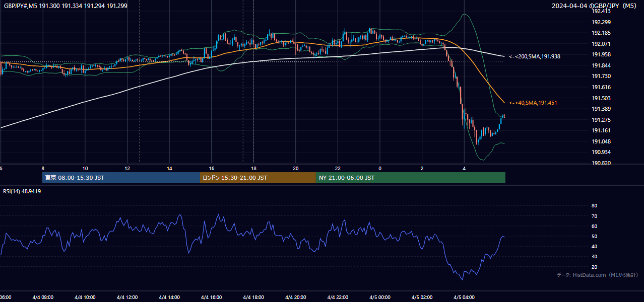Image resolution: width=644 pixels, height=302 pixels.
Task: Select the 東京 08:00-15:30 JST session bar
Action: [121, 178]
